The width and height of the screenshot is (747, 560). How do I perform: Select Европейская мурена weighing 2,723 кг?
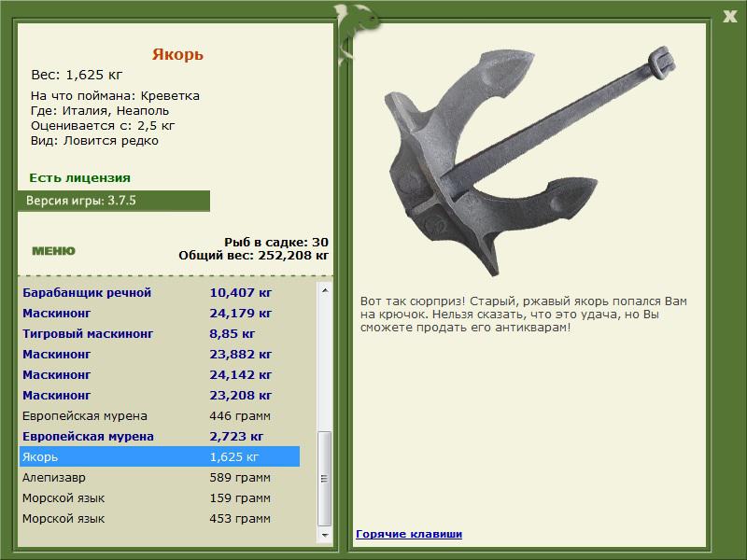pyautogui.click(x=160, y=436)
